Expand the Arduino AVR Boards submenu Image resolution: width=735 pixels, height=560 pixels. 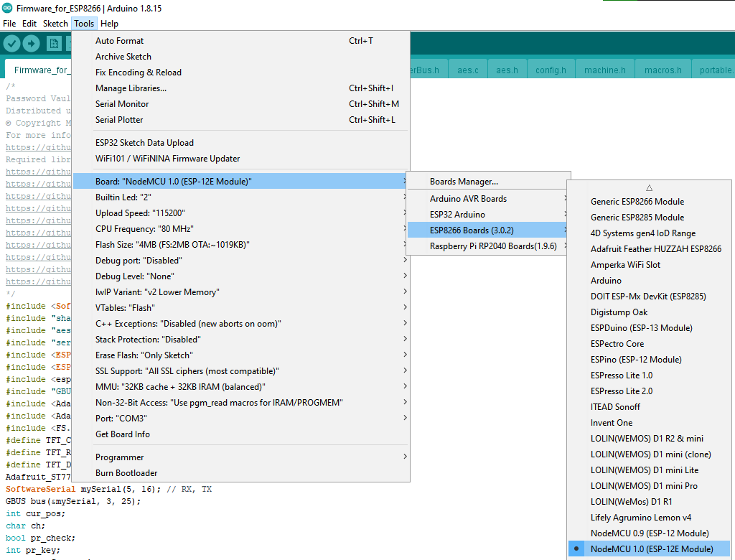[488, 199]
